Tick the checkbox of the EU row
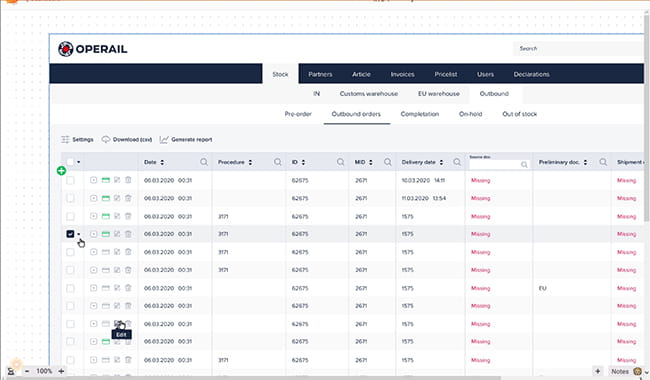 point(70,288)
